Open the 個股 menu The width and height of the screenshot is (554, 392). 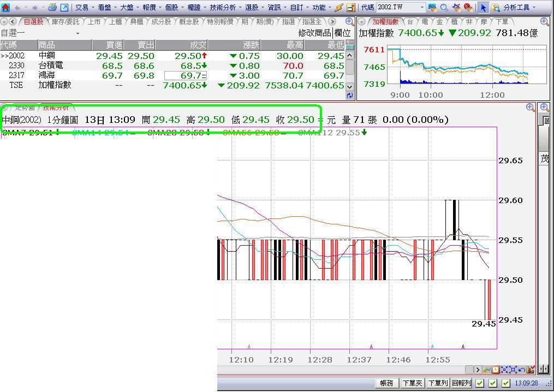[x=175, y=8]
